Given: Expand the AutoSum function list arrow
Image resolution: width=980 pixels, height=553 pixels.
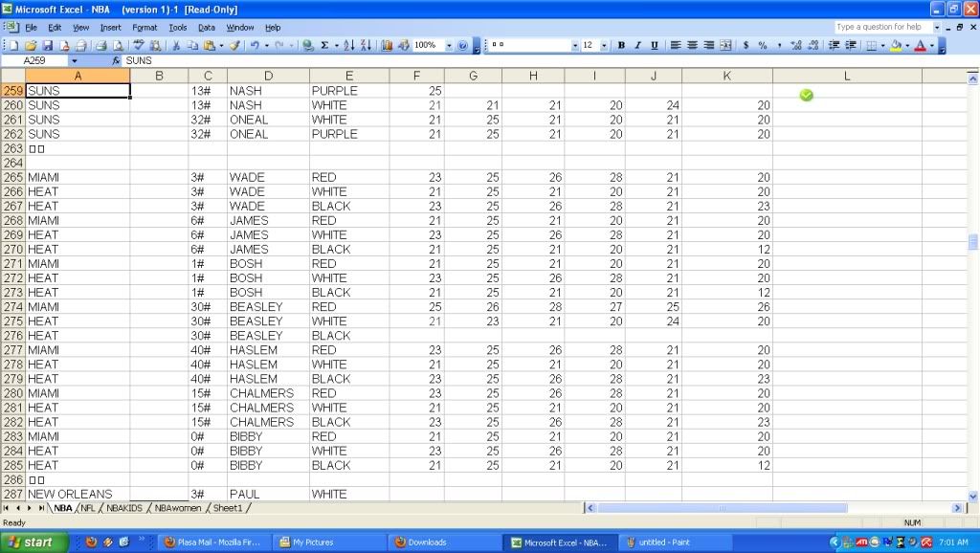Looking at the screenshot, I should [x=336, y=46].
